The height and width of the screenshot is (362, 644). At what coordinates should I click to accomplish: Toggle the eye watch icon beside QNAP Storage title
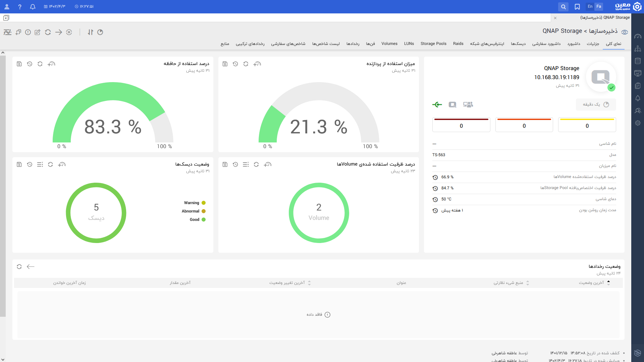pos(625,32)
